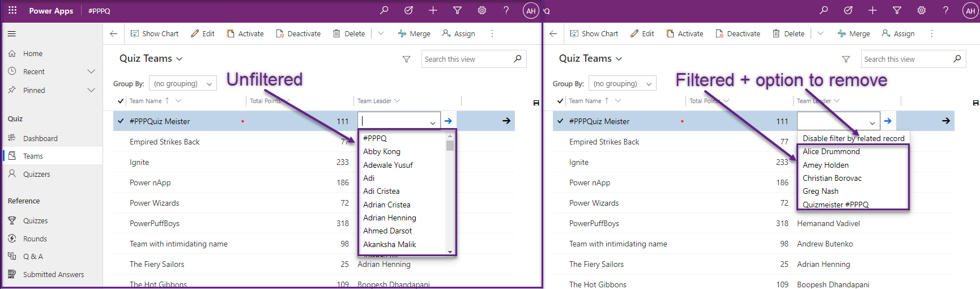Click the plus new record icon in left header
This screenshot has height=289, width=980.
[x=433, y=10]
